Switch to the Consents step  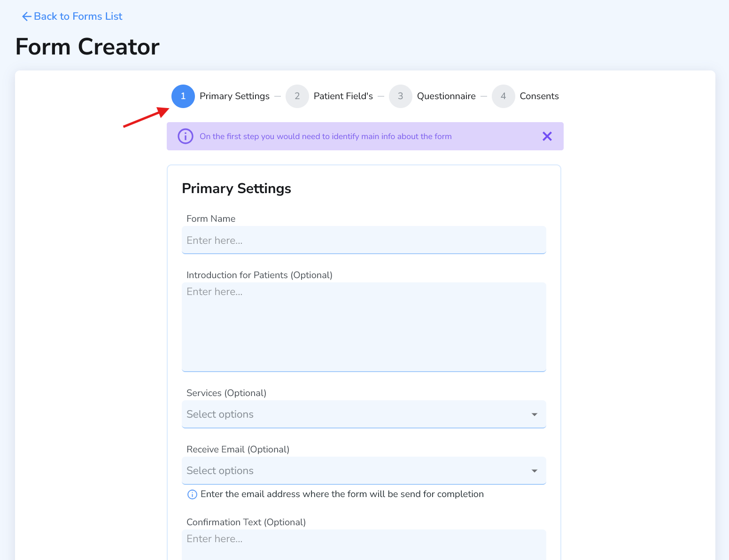click(x=539, y=96)
